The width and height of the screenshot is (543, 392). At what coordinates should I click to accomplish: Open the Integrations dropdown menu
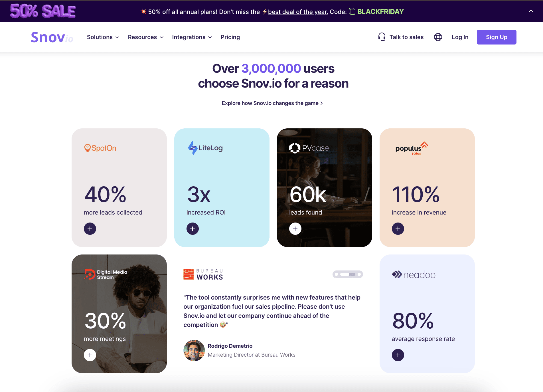[x=192, y=37]
